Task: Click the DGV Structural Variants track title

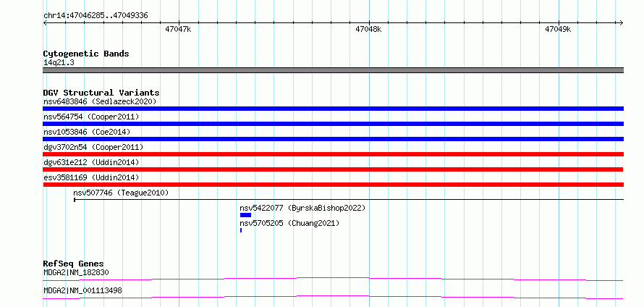Action: pos(101,93)
